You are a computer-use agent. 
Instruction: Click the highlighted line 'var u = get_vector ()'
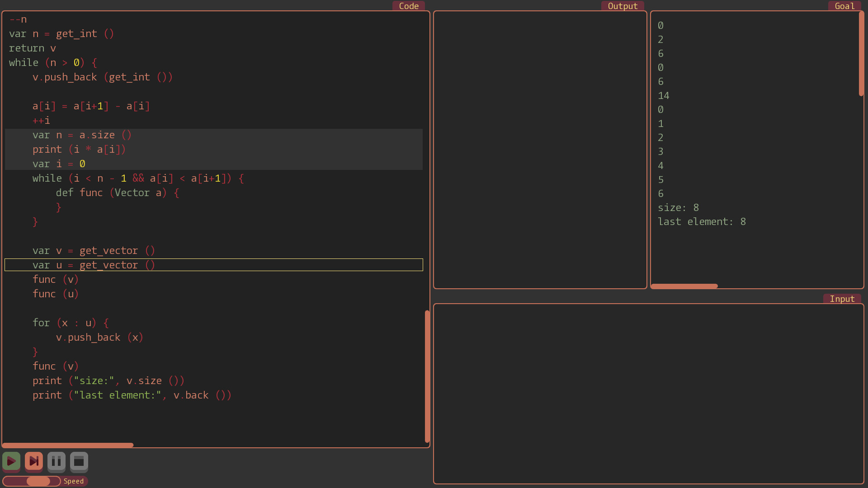[x=94, y=265]
